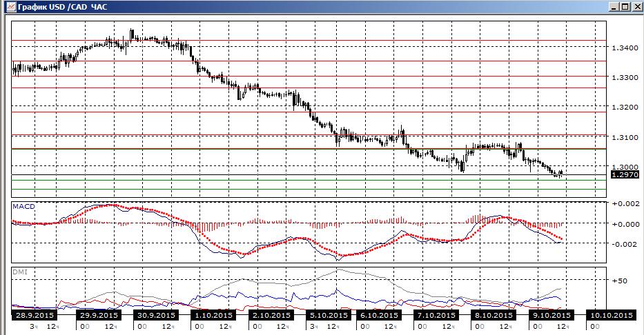Click the 10.10.2015 date marker
Image resolution: width=644 pixels, height=335 pixels.
(609, 315)
